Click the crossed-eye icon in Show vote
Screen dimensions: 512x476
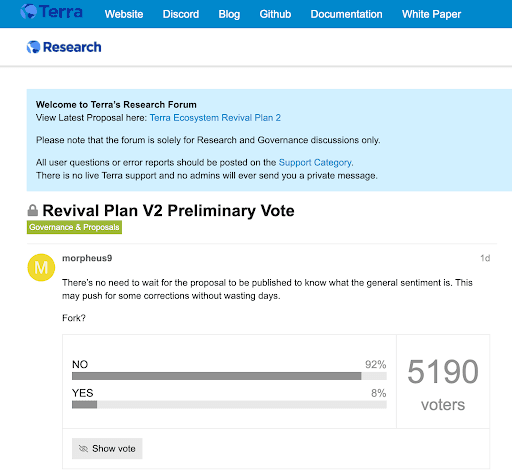pos(83,448)
